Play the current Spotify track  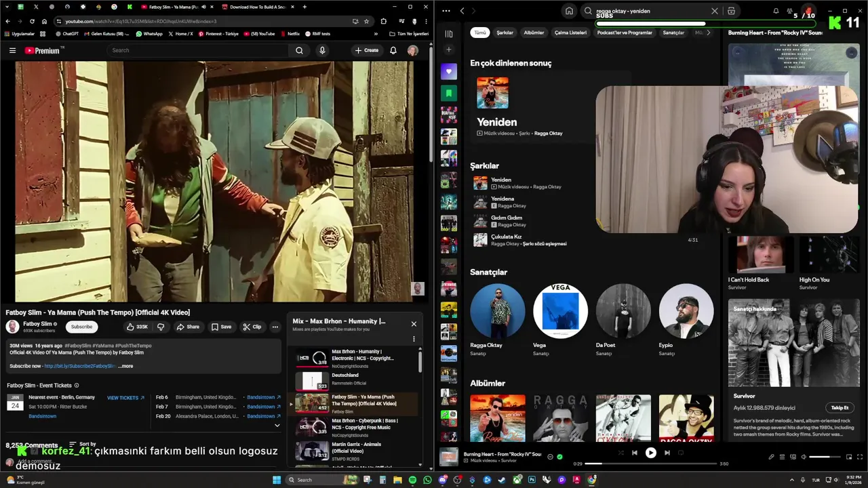(x=650, y=453)
